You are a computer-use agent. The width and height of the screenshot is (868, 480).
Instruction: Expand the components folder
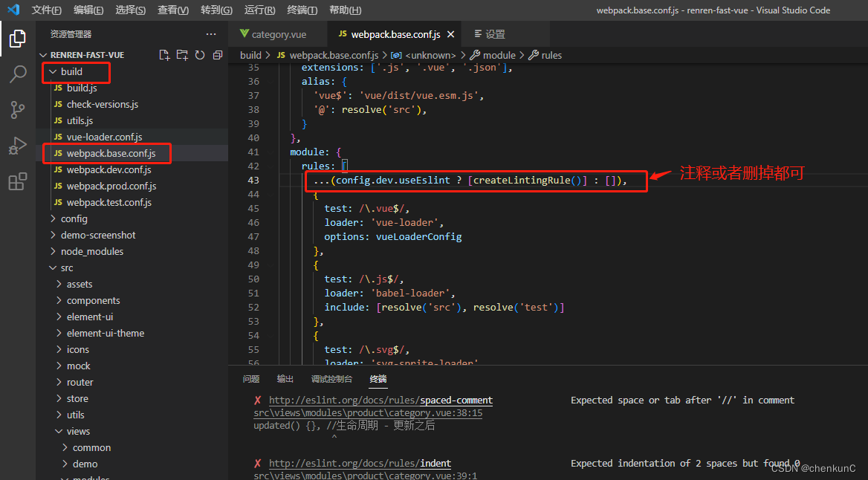(132, 300)
